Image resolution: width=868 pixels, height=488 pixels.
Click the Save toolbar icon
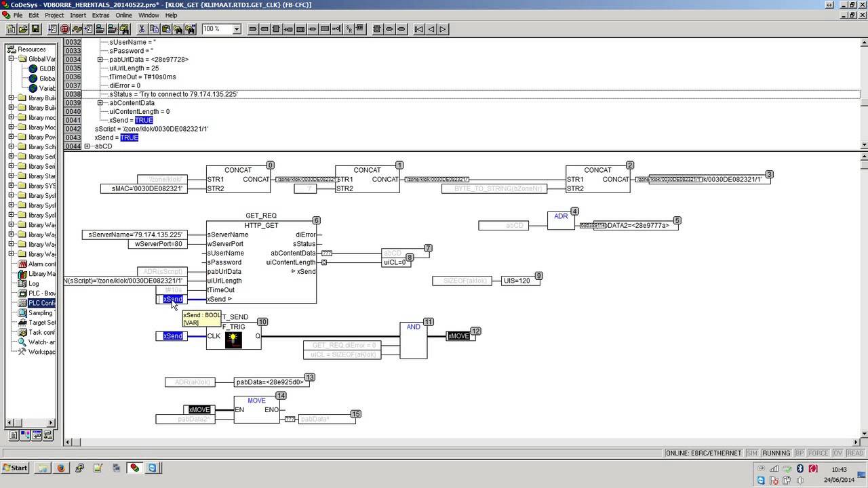[35, 29]
